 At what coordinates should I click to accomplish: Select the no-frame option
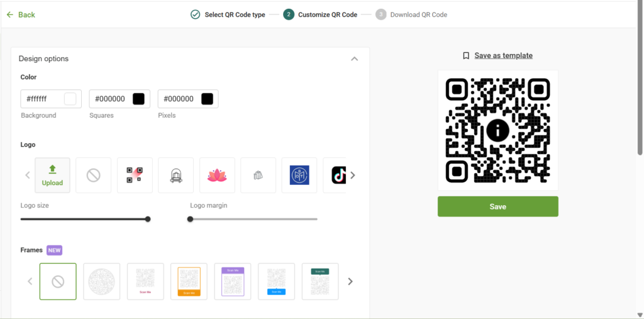coord(58,282)
